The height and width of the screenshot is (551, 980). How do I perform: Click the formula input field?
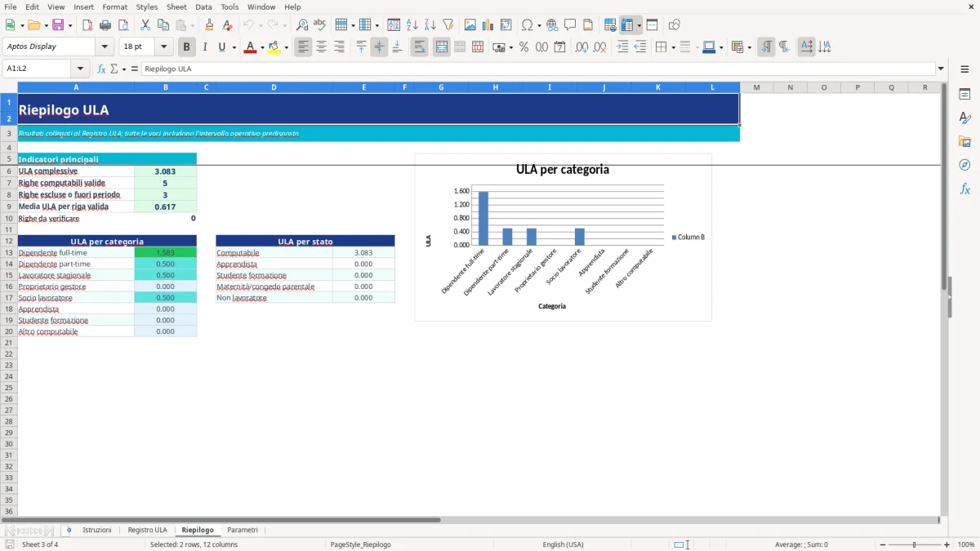[537, 69]
